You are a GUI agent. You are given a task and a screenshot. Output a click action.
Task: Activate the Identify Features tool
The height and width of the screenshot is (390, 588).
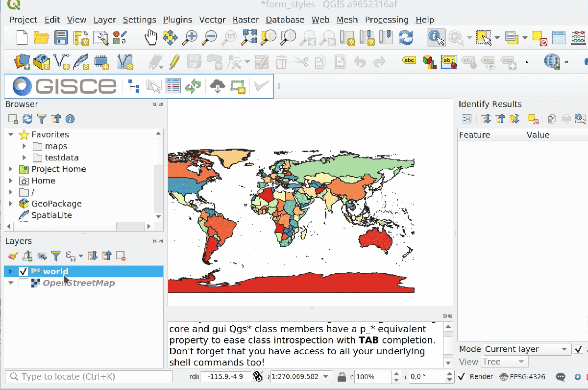pos(436,37)
